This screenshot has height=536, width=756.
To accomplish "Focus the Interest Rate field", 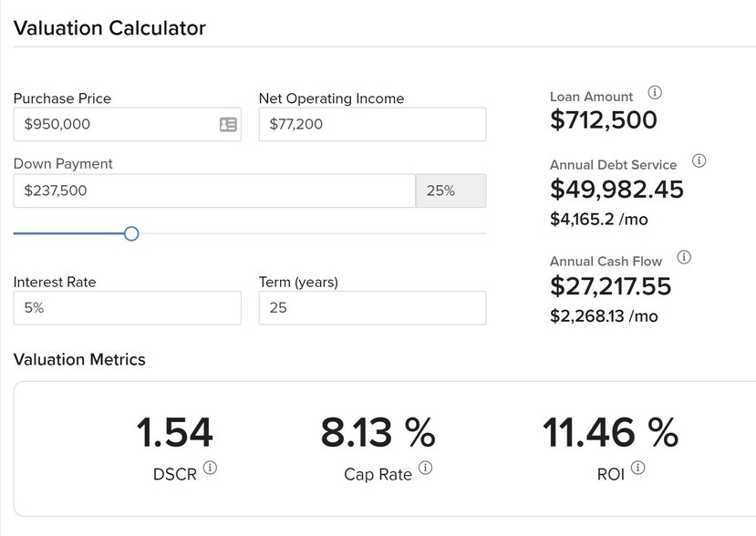I will (127, 308).
